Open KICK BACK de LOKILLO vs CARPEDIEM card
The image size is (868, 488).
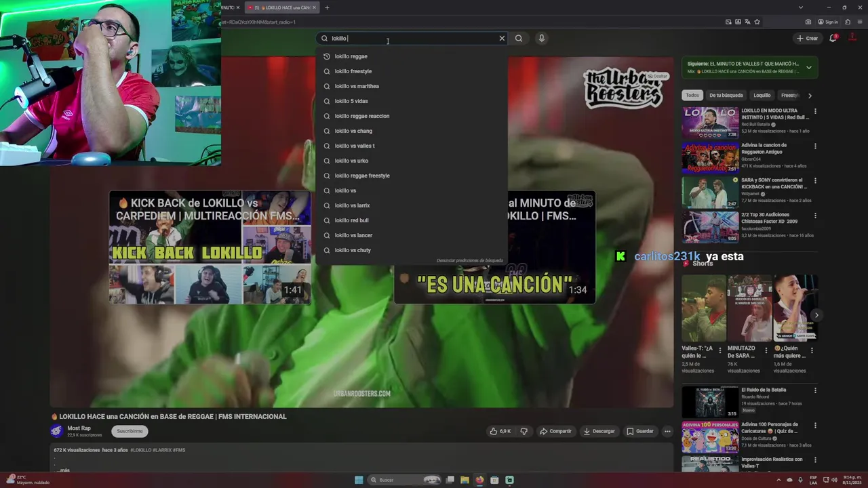[210, 247]
